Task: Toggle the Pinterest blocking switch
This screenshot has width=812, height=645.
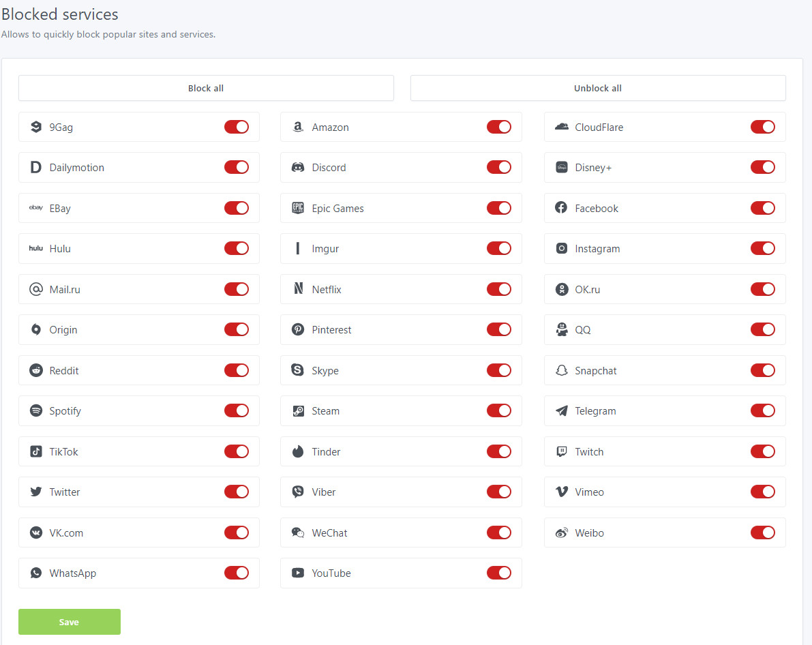Action: click(x=499, y=329)
